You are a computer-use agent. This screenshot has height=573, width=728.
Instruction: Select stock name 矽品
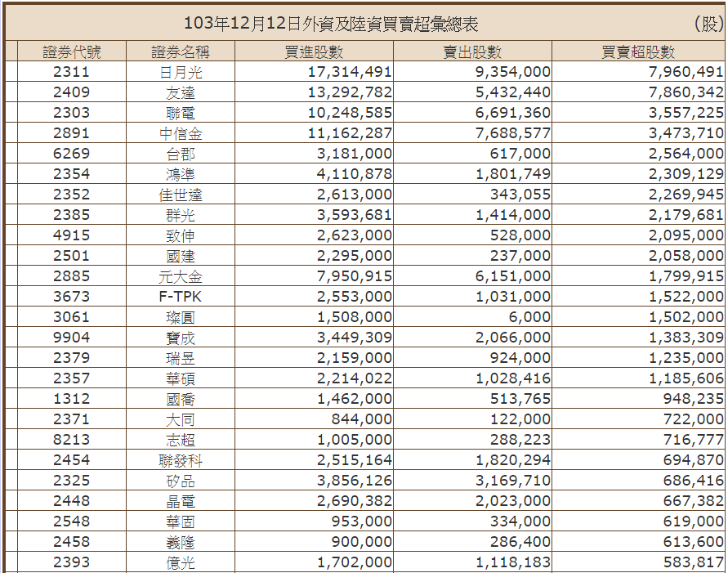pos(181,481)
